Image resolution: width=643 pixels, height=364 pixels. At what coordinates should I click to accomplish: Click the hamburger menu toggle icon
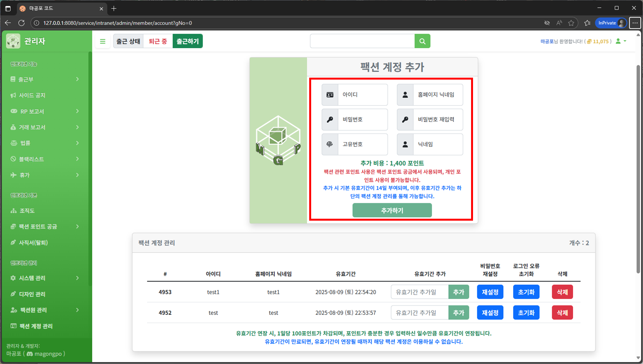[103, 41]
